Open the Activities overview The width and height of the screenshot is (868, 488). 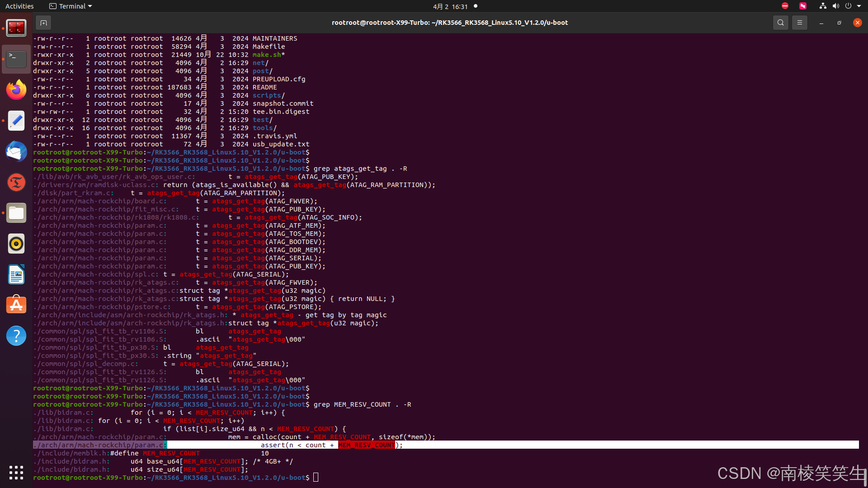coord(19,6)
